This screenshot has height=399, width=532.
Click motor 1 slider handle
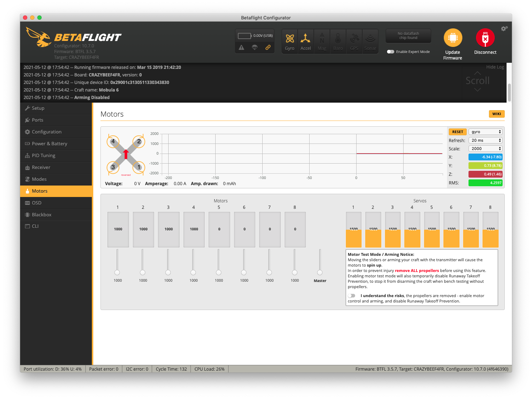(117, 272)
